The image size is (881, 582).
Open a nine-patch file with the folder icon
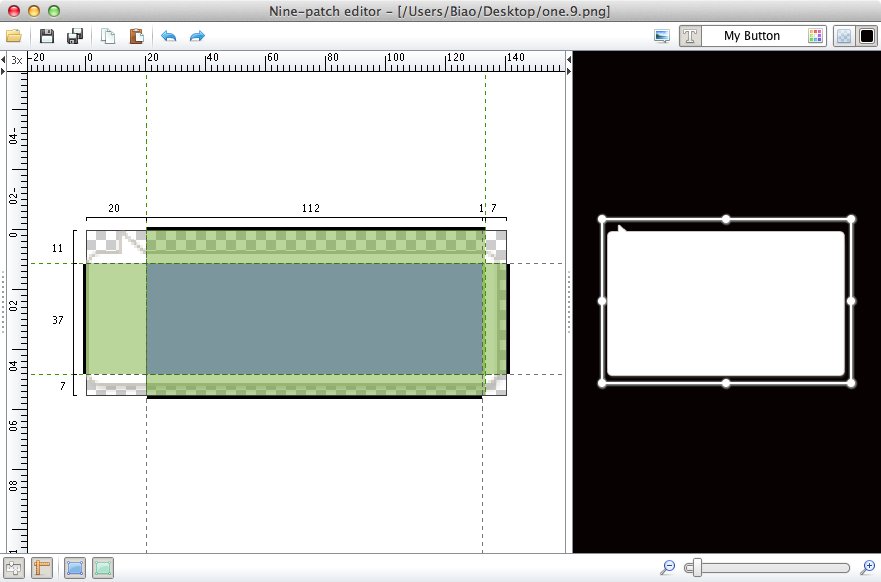[14, 36]
